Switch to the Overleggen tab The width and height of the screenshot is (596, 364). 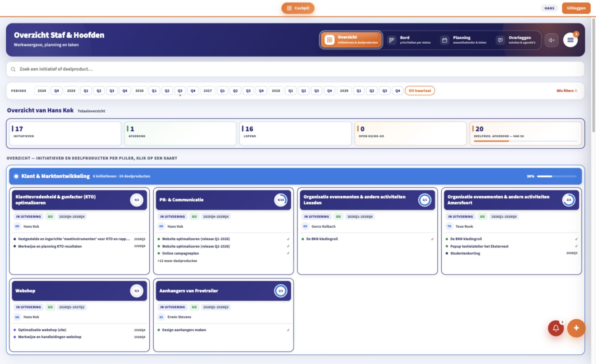coord(516,40)
